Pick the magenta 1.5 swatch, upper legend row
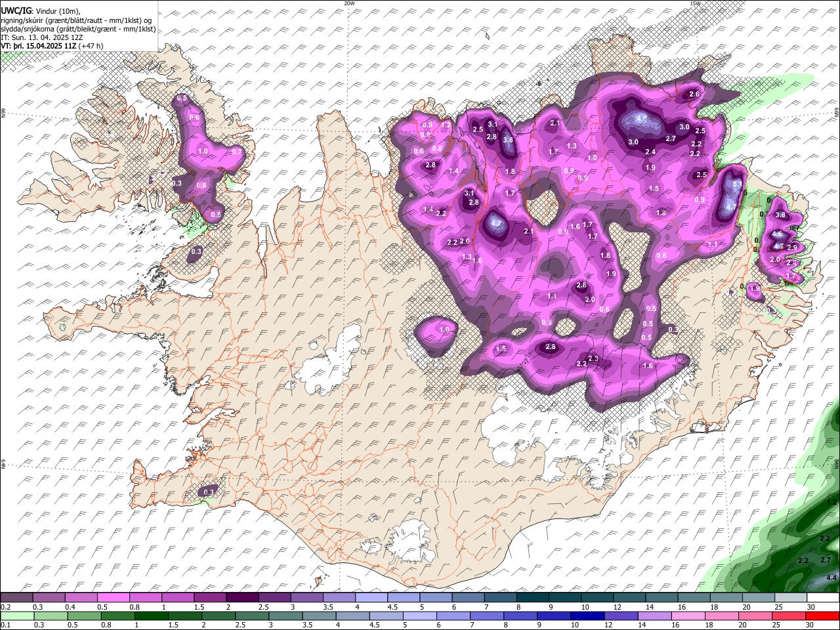Screen dimensions: 840x630 [x=210, y=598]
